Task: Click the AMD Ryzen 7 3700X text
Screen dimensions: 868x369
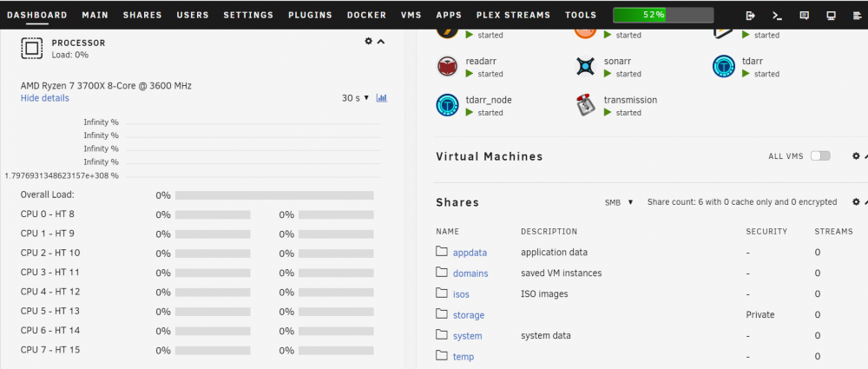Action: tap(106, 86)
